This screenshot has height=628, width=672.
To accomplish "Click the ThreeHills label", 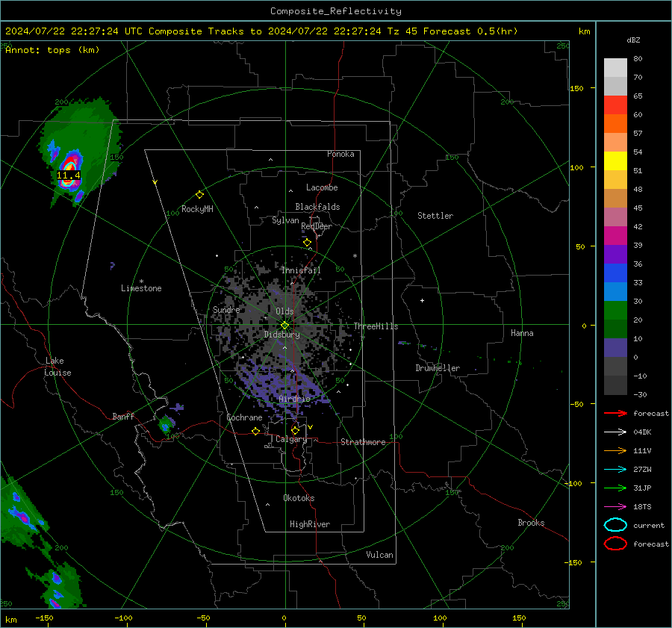I will [376, 326].
